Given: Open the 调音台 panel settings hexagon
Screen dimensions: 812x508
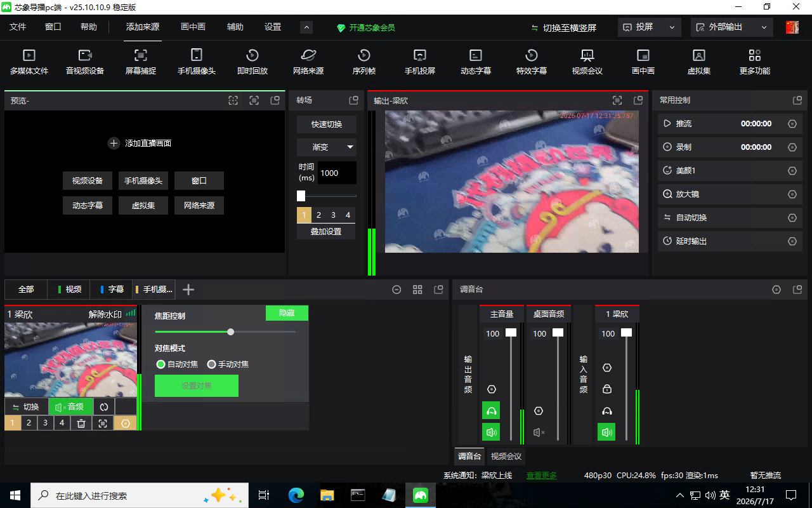Looking at the screenshot, I should click(776, 290).
